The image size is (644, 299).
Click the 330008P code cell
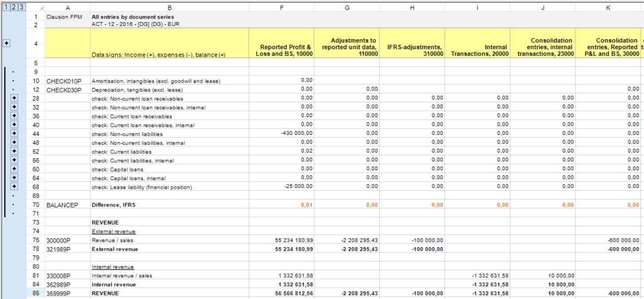67,275
